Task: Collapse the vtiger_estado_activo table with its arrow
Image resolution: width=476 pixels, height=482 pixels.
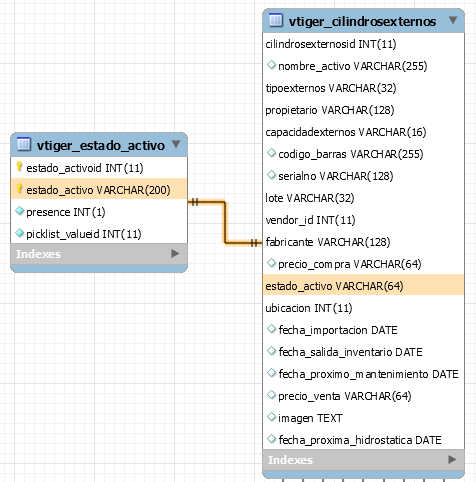Action: click(176, 144)
